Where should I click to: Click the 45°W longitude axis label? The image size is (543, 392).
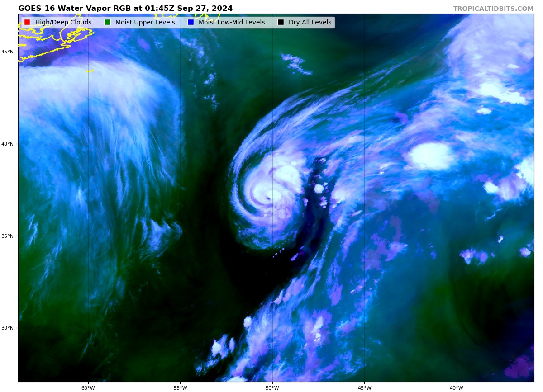click(364, 387)
